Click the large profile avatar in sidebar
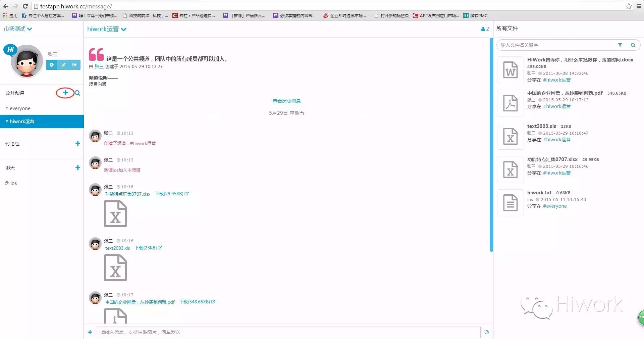 26,61
